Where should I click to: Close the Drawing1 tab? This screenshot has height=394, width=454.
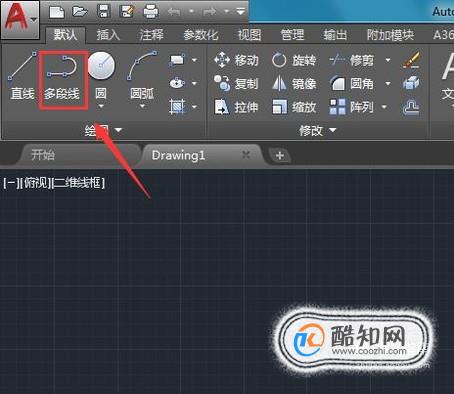(246, 155)
